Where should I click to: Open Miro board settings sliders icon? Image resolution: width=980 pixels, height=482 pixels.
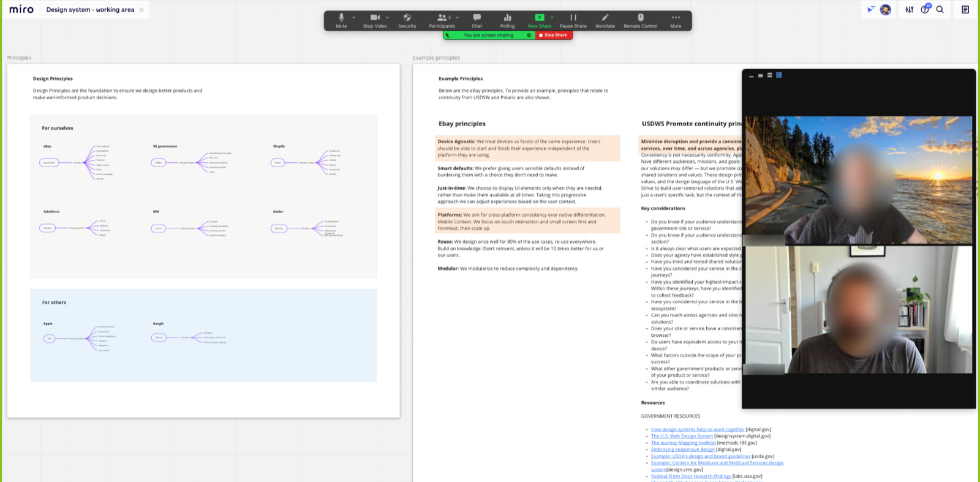(910, 10)
